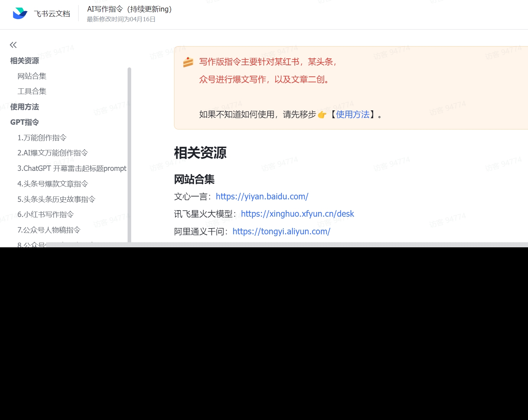Screen dimensions: 528x420
Task: Select 网站合集 in the outline
Action: click(32, 76)
